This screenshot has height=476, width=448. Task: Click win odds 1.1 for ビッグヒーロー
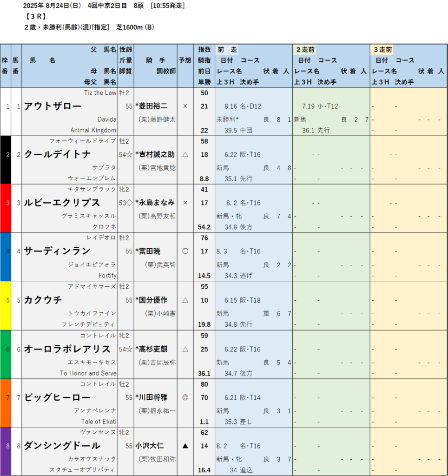pyautogui.click(x=204, y=422)
